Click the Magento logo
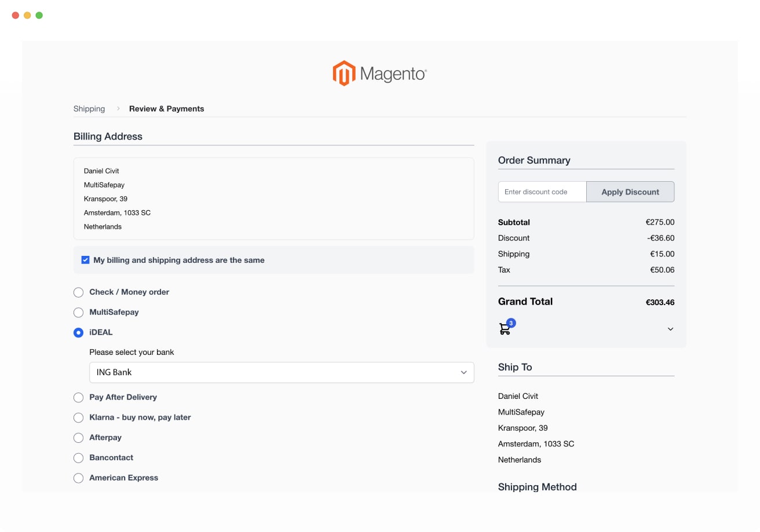Image resolution: width=760 pixels, height=532 pixels. 379,74
